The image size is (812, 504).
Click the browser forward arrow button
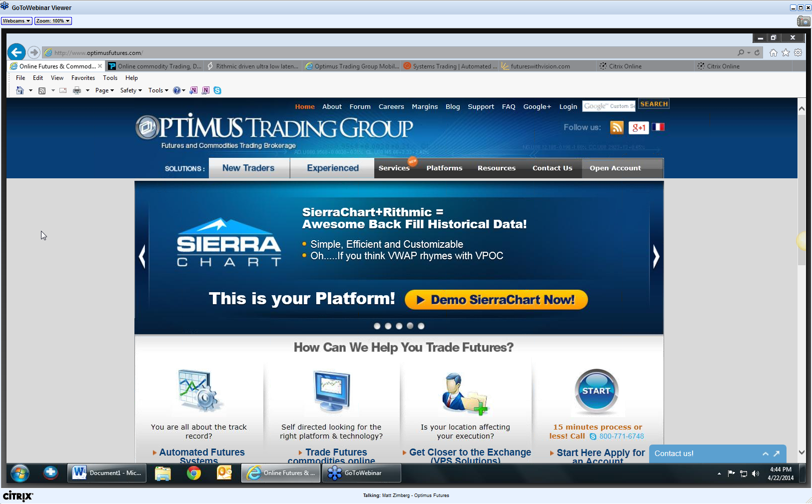click(x=34, y=52)
